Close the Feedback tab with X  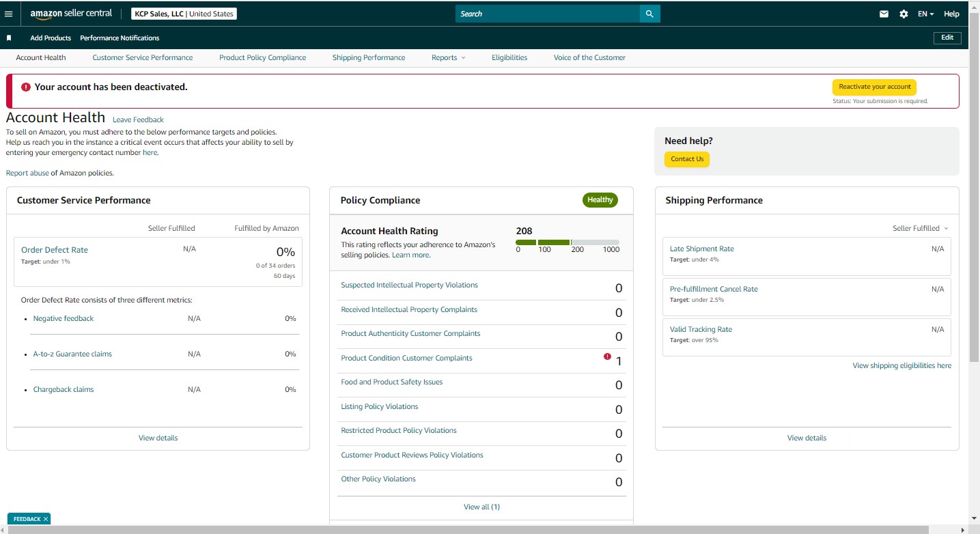click(x=46, y=519)
